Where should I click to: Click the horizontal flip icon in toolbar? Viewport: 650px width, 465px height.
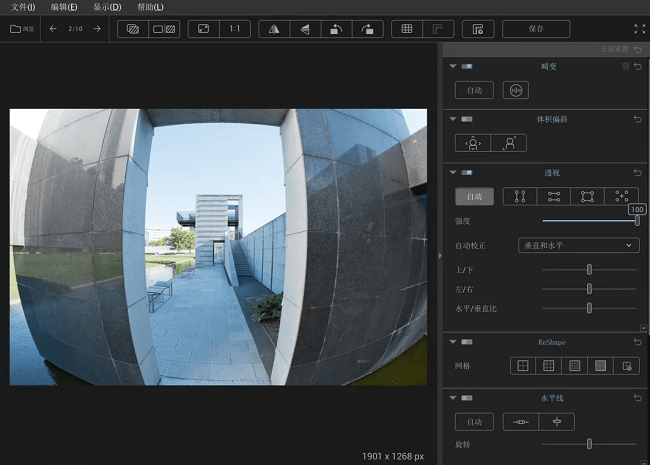[271, 29]
